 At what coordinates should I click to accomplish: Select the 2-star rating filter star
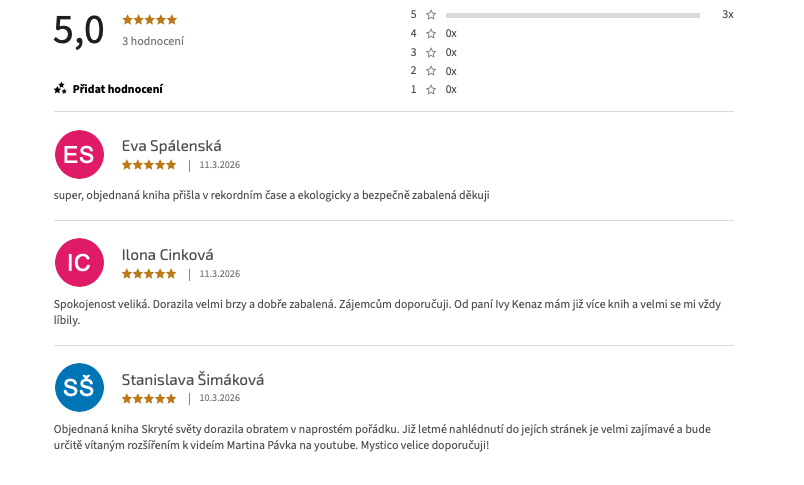click(x=431, y=71)
